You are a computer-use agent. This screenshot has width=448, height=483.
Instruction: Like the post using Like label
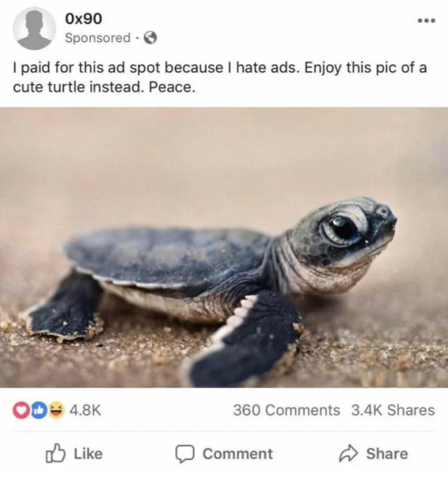(88, 454)
